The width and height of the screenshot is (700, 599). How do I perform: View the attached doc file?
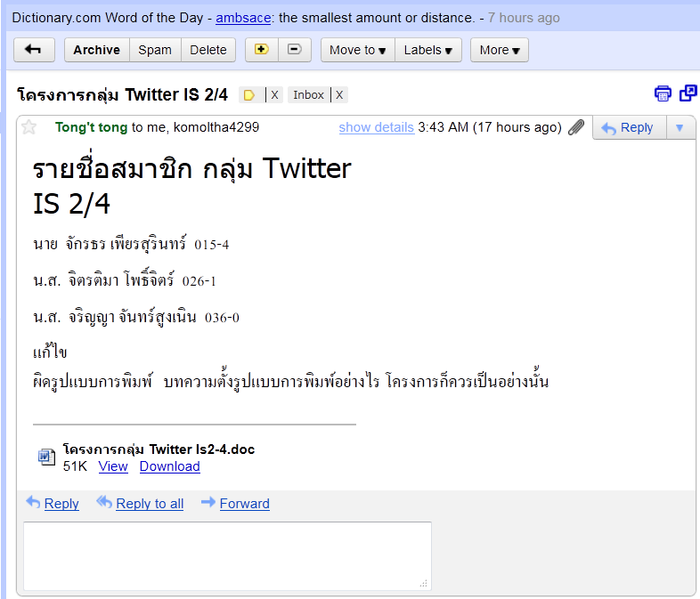[x=113, y=466]
